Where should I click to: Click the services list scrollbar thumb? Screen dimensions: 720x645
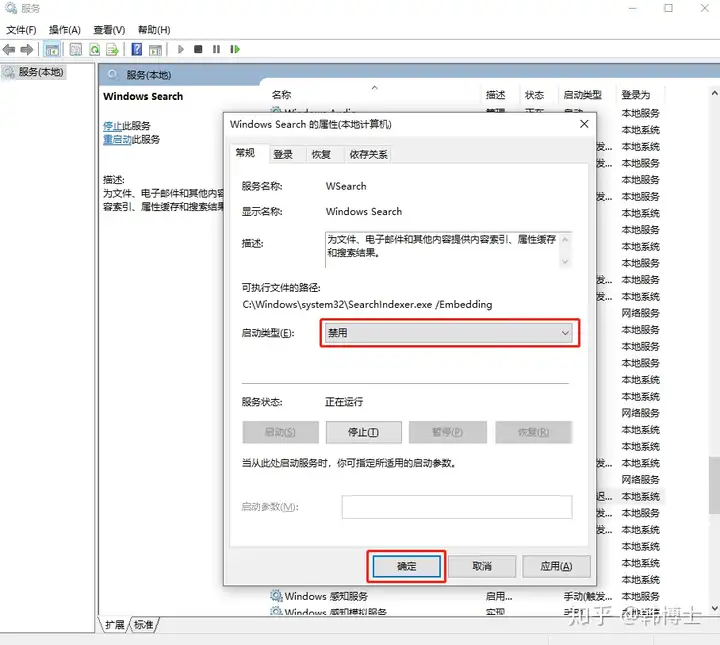pos(714,485)
